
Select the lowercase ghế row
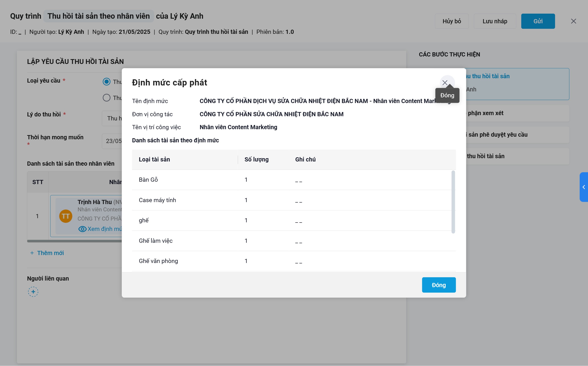click(x=294, y=221)
